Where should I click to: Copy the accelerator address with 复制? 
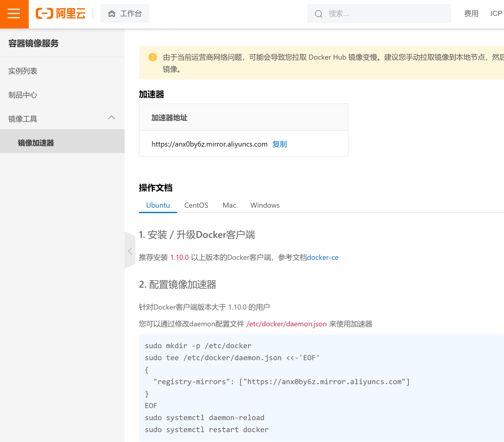[x=280, y=144]
